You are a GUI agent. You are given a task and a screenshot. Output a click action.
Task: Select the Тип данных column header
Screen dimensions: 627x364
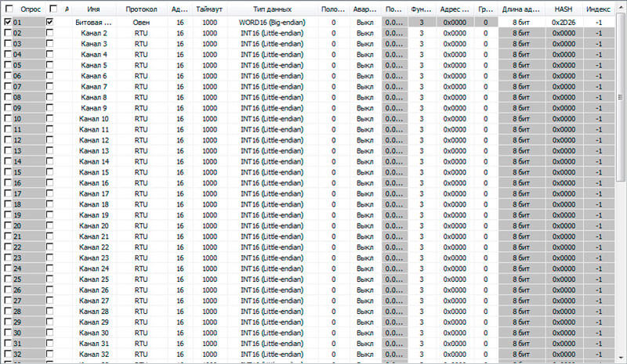point(272,9)
